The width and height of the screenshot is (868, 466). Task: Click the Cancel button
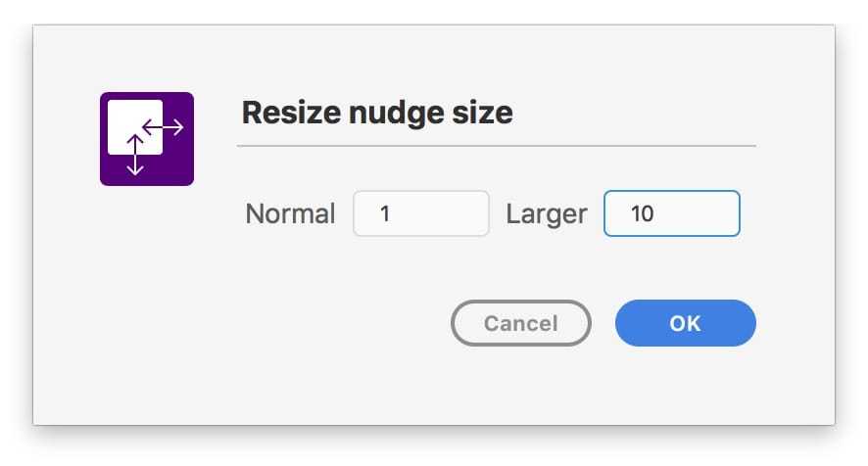pos(520,323)
